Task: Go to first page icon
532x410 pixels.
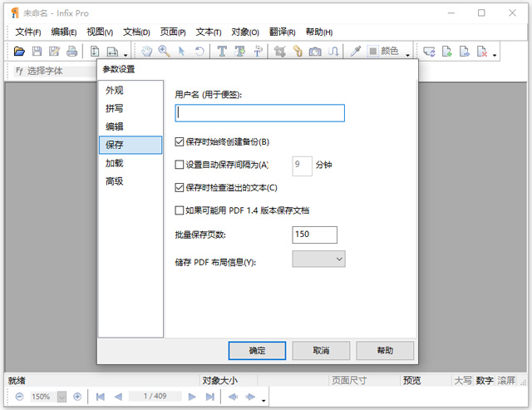Action: click(x=100, y=397)
